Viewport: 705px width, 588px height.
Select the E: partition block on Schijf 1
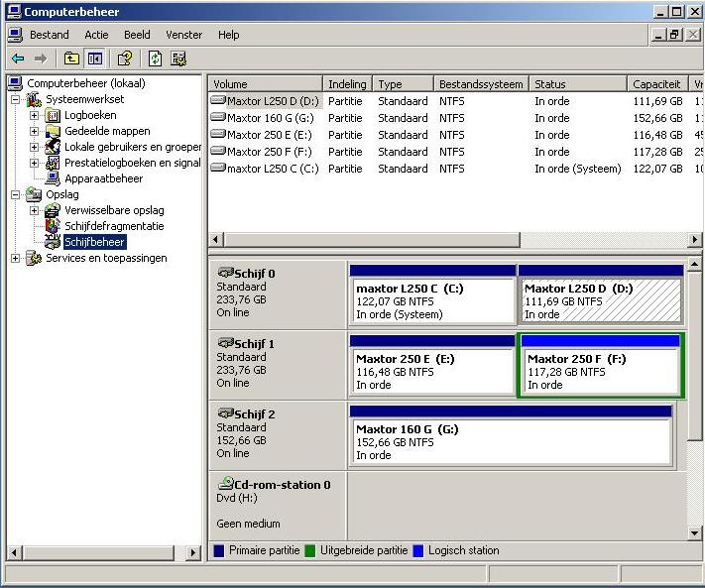pos(432,366)
